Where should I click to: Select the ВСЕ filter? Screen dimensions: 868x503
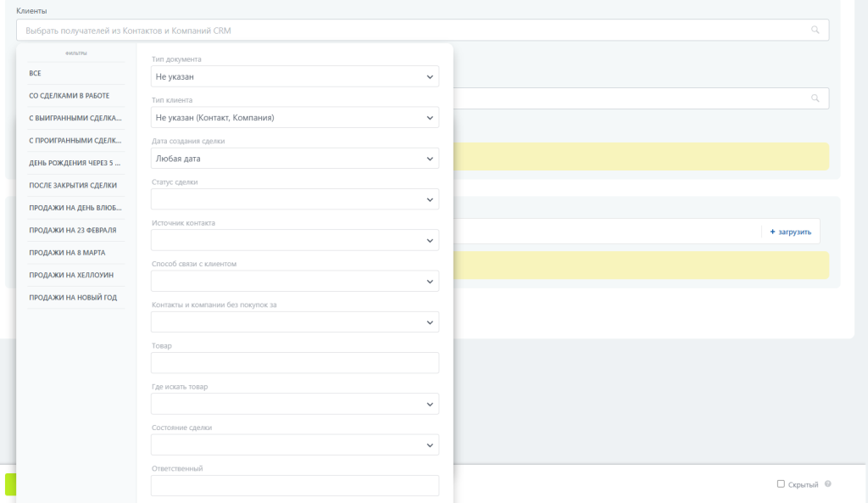[35, 74]
